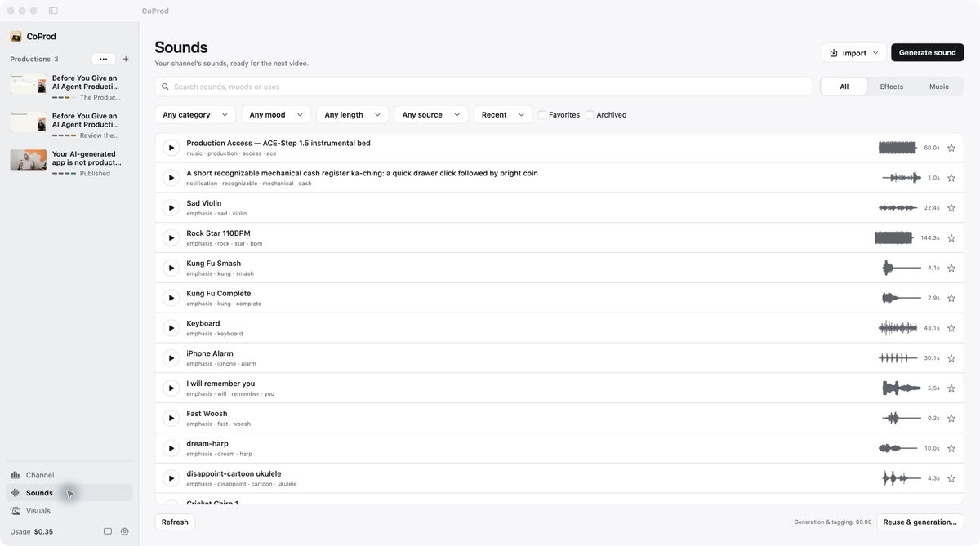Play the I will remember you sound
980x546 pixels.
171,388
